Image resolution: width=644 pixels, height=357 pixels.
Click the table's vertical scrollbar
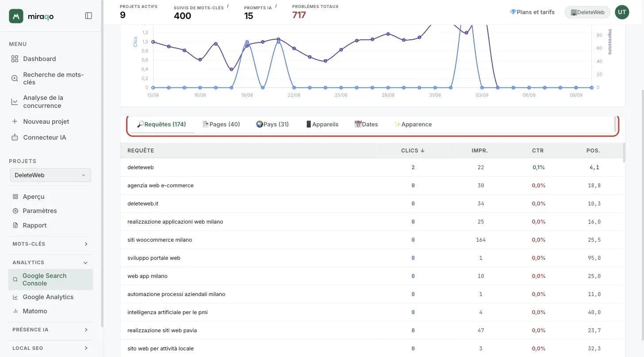coord(624,152)
